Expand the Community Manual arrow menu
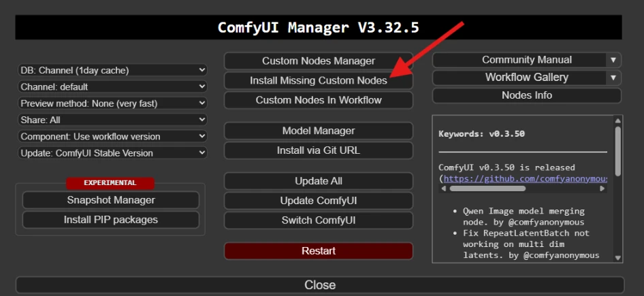Viewport: 644px width, 296px height. 613,60
